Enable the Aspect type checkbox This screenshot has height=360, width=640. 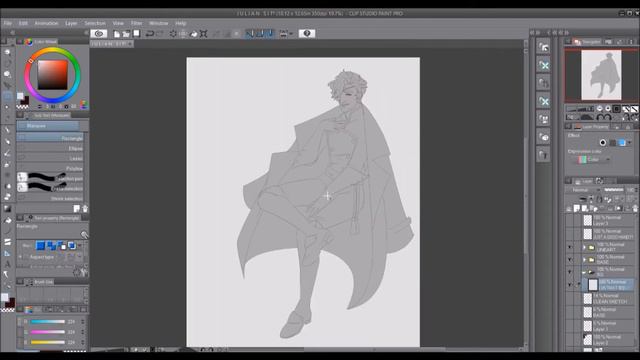point(26,257)
